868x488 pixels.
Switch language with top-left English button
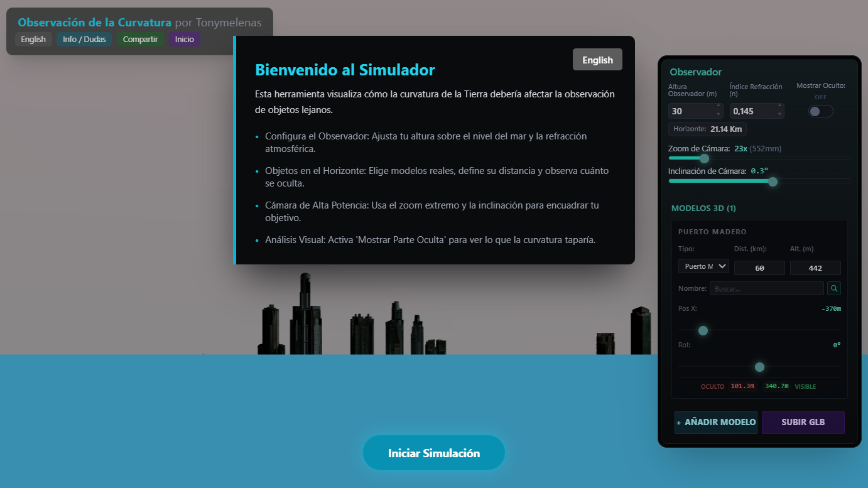33,39
